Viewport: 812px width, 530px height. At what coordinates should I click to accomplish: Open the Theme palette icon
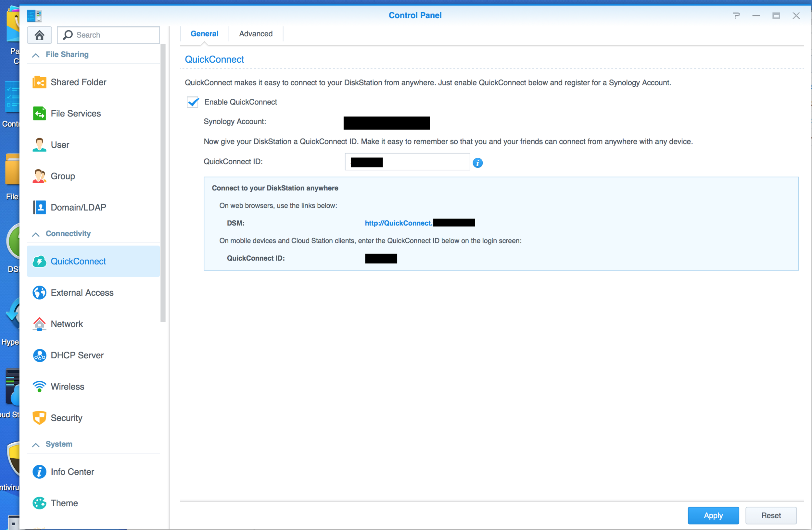pos(39,503)
